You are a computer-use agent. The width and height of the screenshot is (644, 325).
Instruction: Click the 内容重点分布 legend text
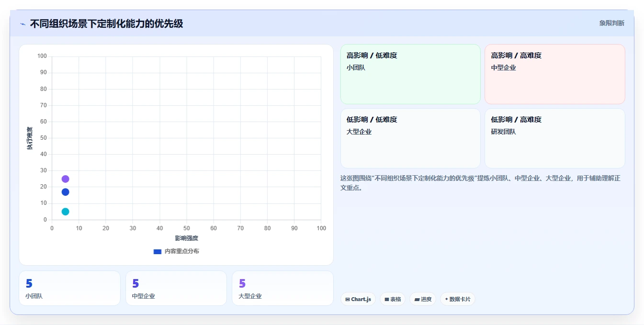click(x=181, y=251)
